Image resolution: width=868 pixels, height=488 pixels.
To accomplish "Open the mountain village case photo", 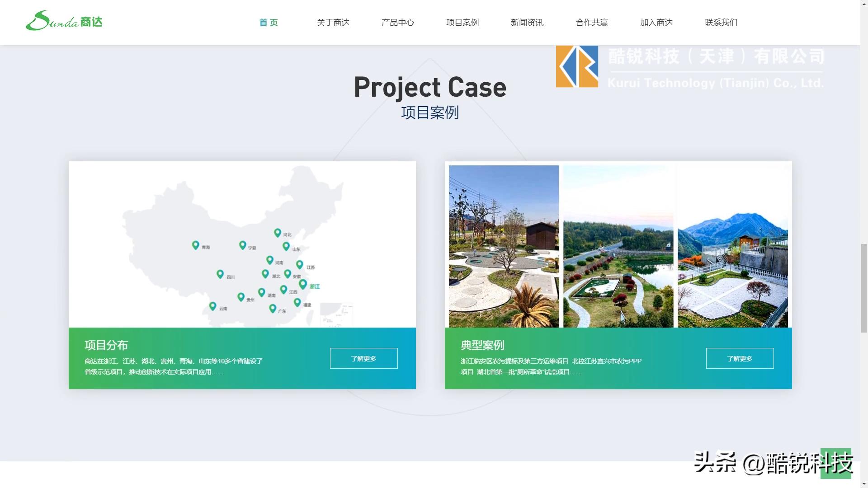I will point(732,246).
